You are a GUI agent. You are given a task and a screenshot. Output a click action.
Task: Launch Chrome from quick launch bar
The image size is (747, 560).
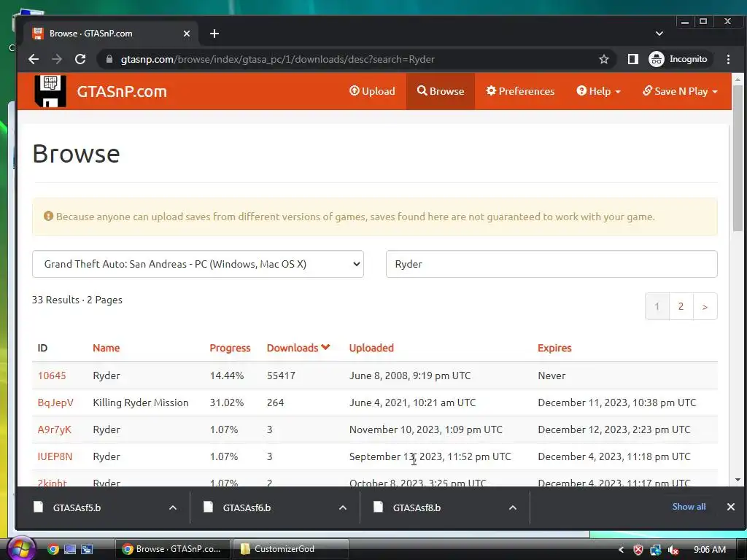(53, 549)
